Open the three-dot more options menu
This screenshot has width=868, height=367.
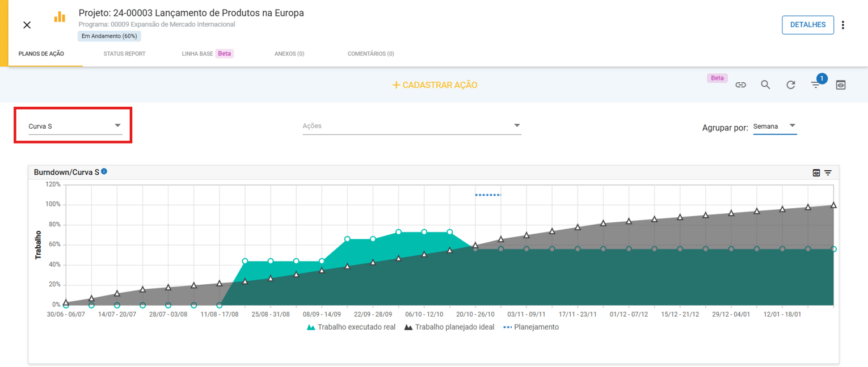click(843, 25)
